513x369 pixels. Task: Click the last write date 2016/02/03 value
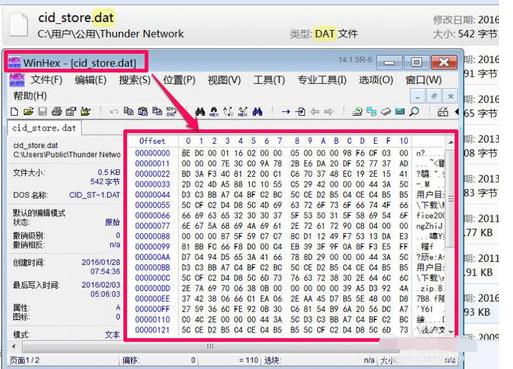click(x=101, y=285)
